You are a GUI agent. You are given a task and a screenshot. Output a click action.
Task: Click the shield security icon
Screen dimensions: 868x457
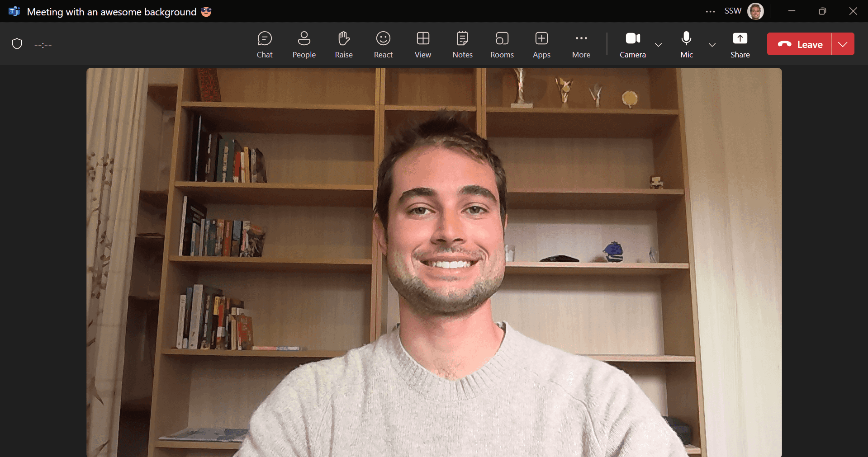[x=17, y=44]
